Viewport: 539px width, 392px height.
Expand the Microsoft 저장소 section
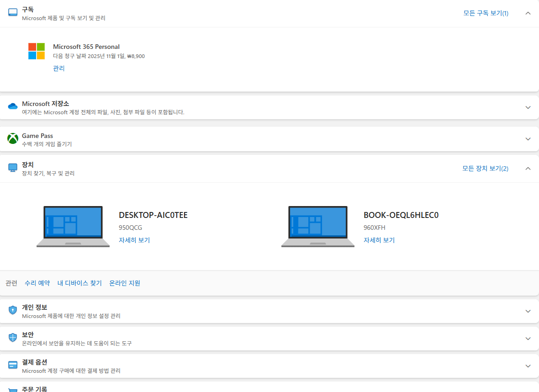pos(528,108)
